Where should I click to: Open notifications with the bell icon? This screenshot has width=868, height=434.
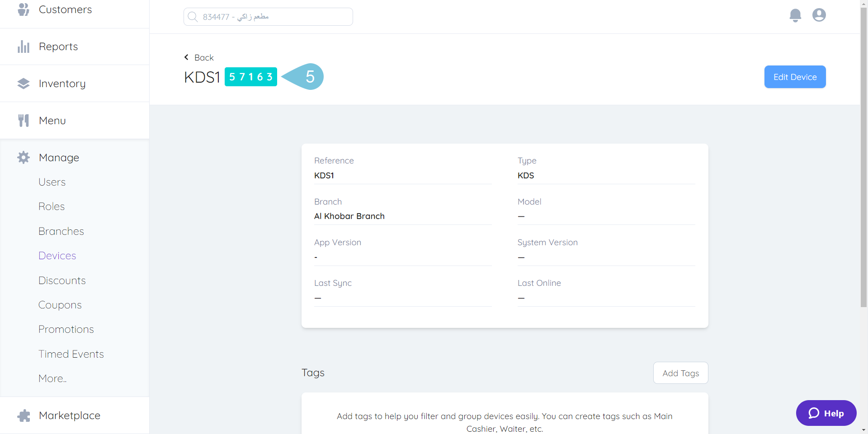click(x=795, y=15)
